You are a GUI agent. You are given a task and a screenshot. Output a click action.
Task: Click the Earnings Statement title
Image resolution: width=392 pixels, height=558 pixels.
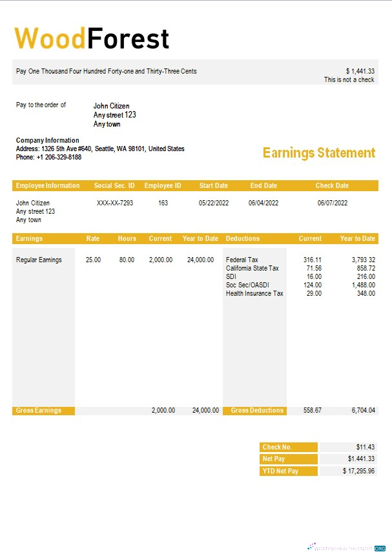[319, 152]
